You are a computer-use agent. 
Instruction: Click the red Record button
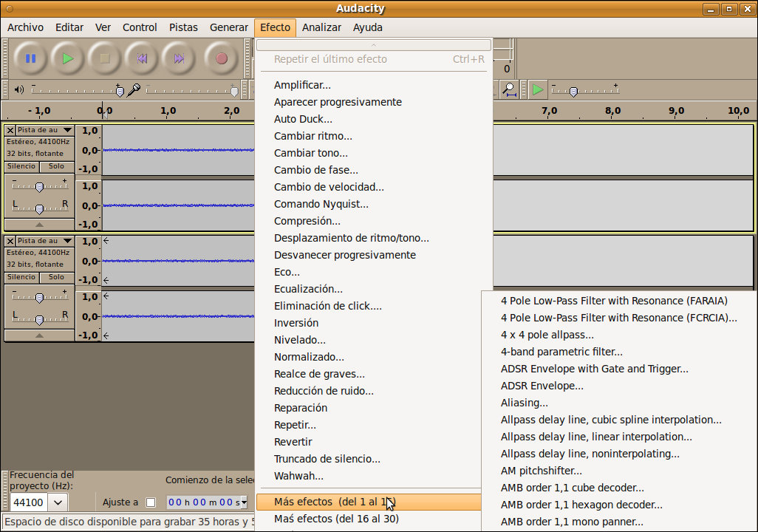click(x=222, y=58)
